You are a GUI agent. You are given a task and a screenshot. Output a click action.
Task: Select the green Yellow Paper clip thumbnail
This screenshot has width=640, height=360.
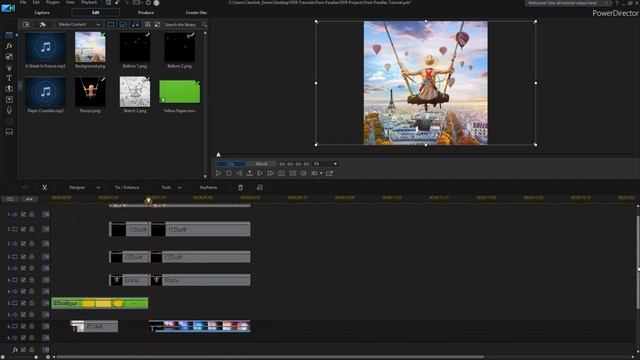[x=180, y=91]
